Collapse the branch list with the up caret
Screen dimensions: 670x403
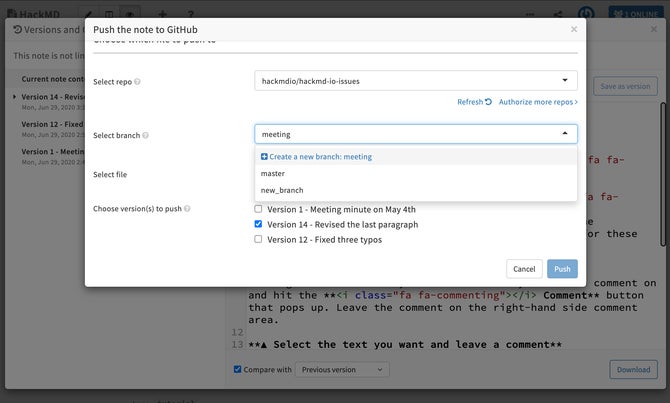pyautogui.click(x=565, y=133)
